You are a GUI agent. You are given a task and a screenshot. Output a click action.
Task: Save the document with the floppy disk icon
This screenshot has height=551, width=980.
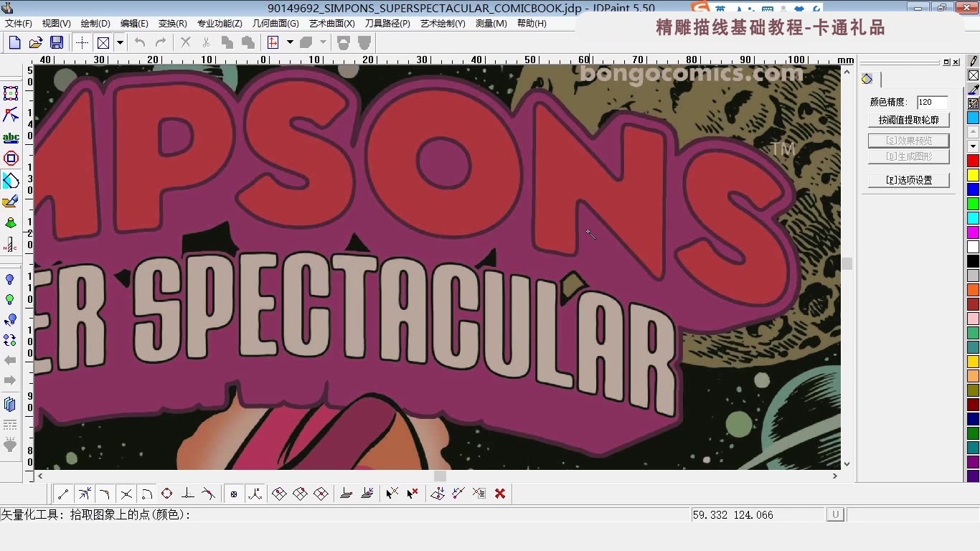[57, 42]
